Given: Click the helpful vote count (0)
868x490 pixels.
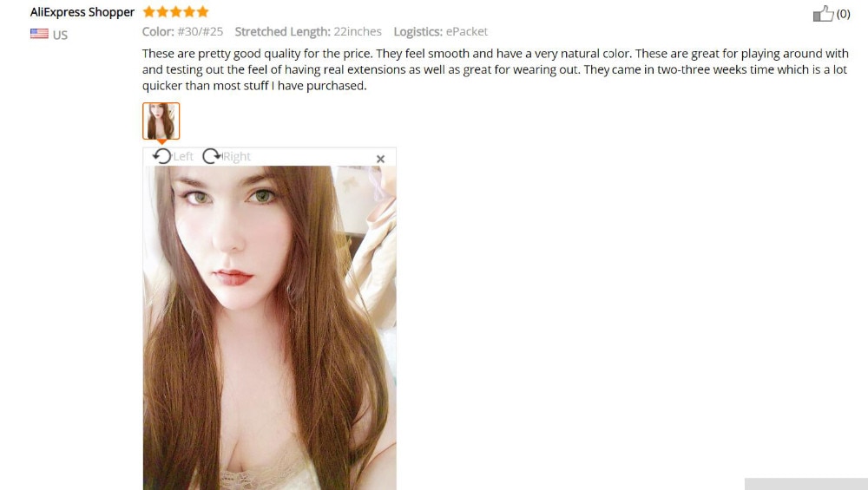Looking at the screenshot, I should coord(843,14).
